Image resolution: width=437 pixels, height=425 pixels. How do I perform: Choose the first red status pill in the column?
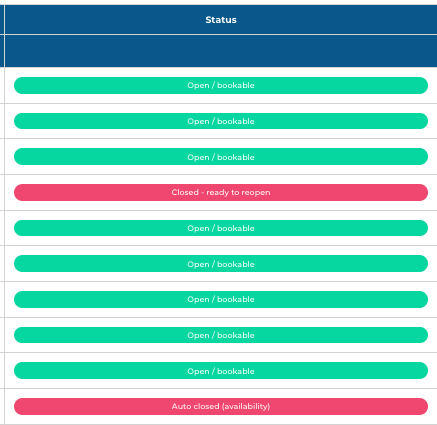[221, 192]
